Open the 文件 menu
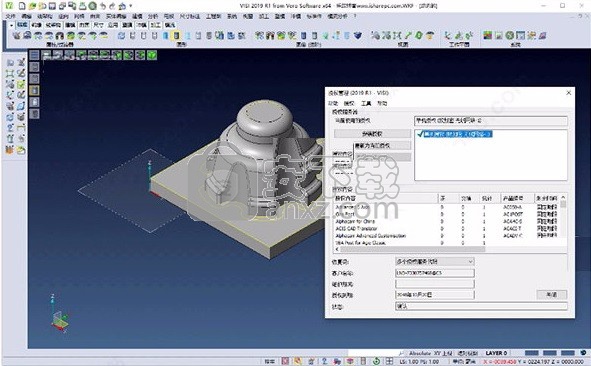 tap(11, 16)
